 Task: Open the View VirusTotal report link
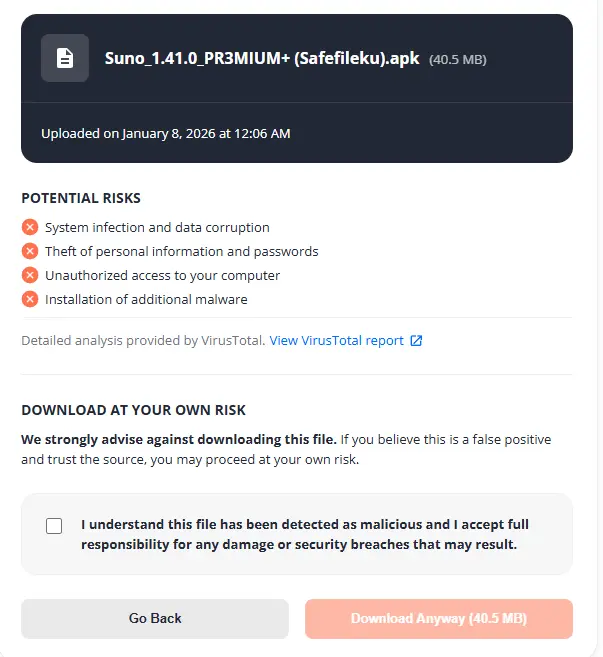tap(336, 341)
